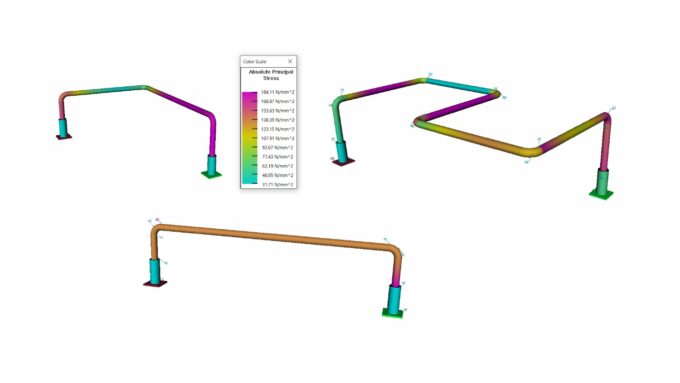Click the 107.91 N/mm^2 scale label

278,138
